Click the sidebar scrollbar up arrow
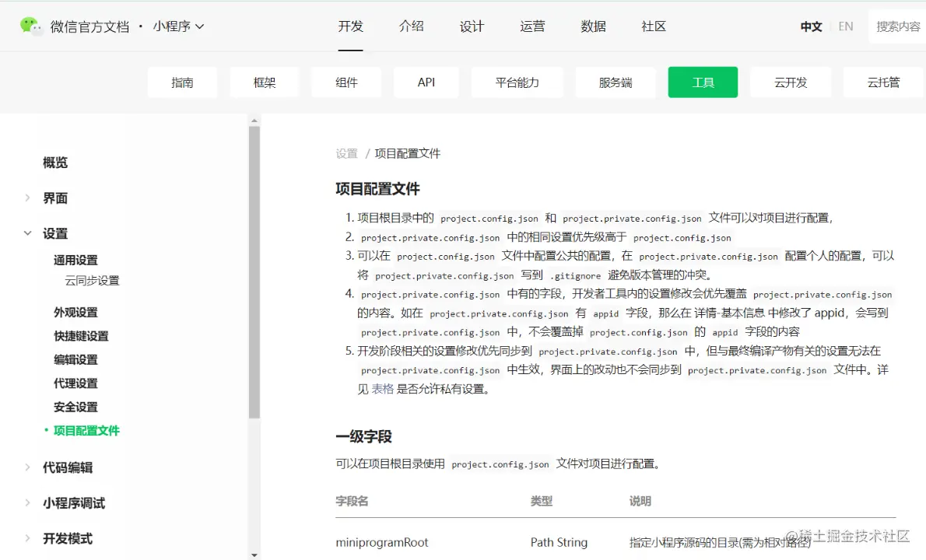 coord(254,121)
